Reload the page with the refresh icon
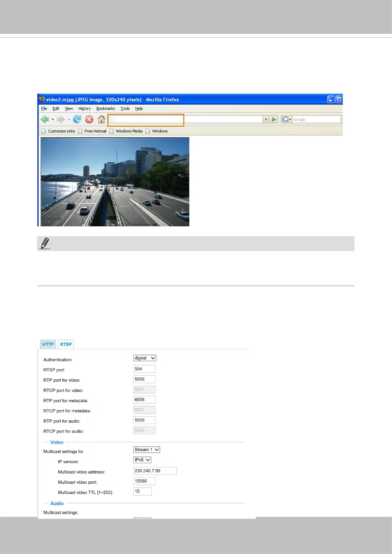Screen dimensions: 392x554 pos(77,119)
